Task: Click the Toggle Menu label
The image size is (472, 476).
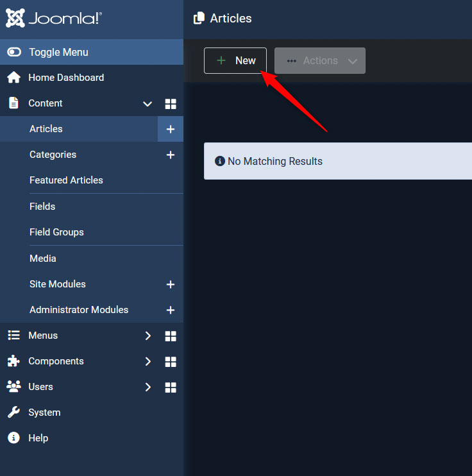Action: click(58, 52)
